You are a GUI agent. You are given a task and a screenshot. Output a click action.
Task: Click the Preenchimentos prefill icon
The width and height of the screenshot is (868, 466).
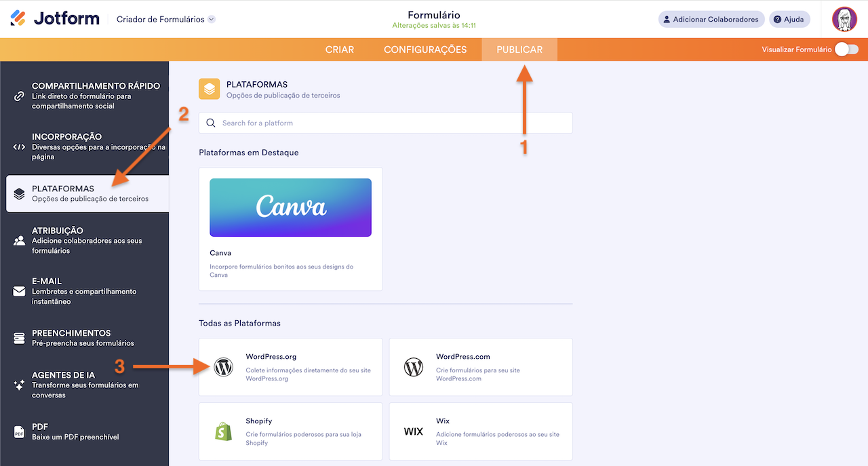19,338
